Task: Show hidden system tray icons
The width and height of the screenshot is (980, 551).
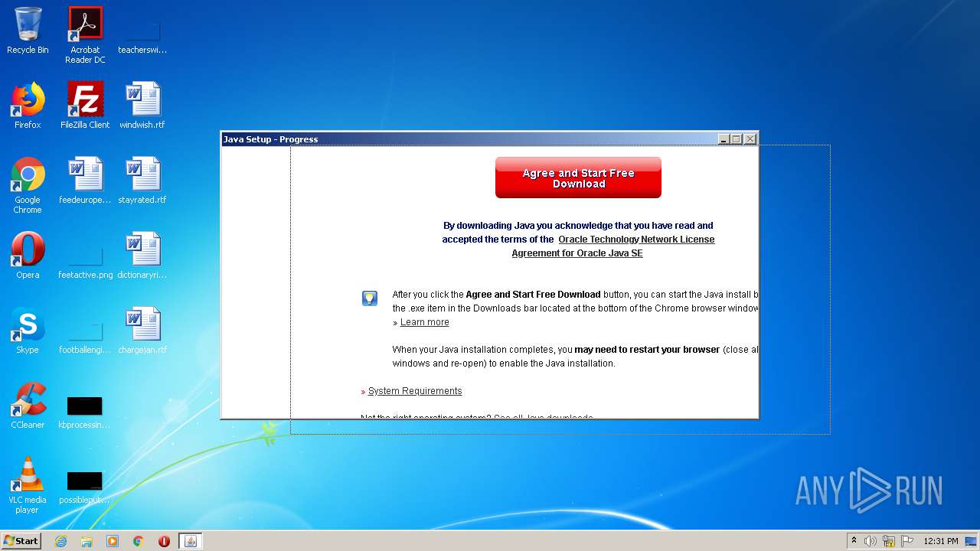Action: (854, 541)
